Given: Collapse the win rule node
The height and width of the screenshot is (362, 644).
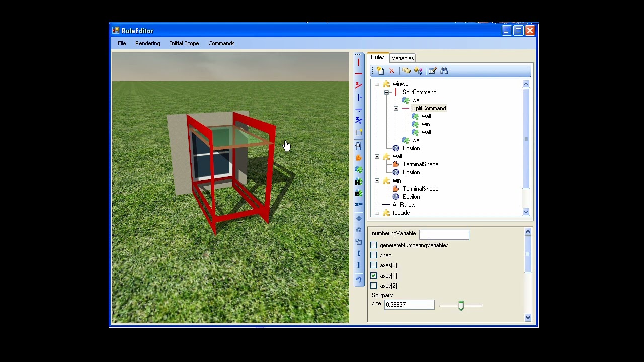Looking at the screenshot, I should 377,180.
